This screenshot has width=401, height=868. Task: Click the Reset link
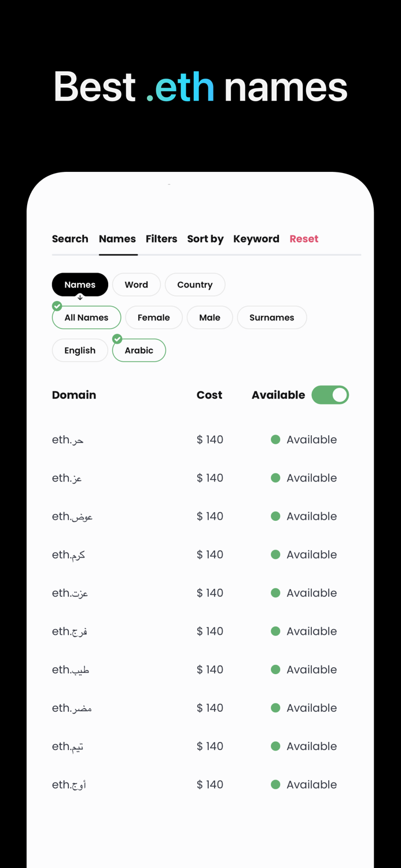(x=304, y=238)
